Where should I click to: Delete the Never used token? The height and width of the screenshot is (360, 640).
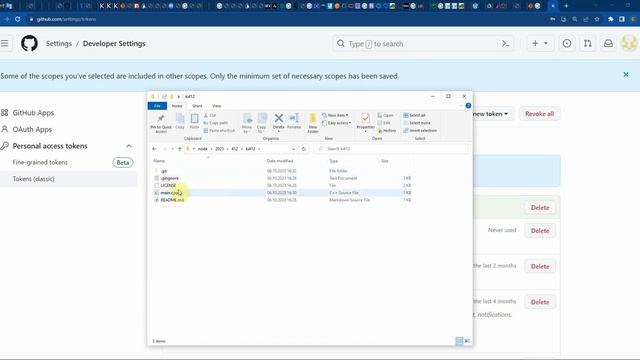click(540, 231)
